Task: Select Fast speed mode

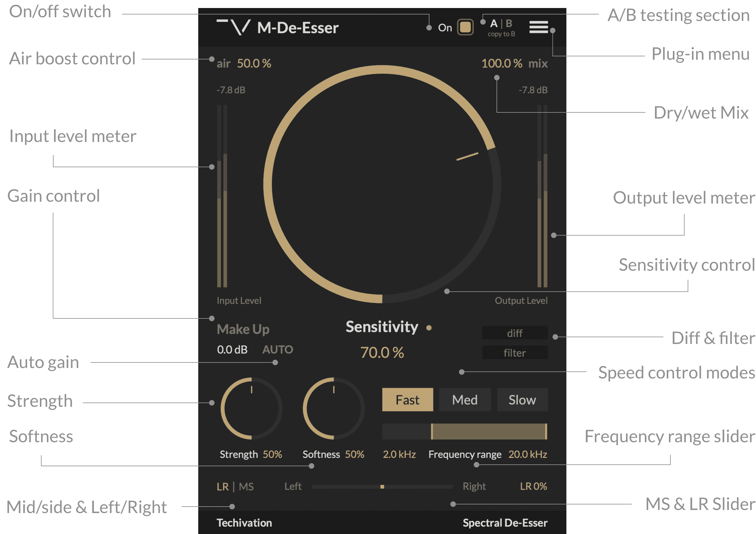Action: pos(407,400)
